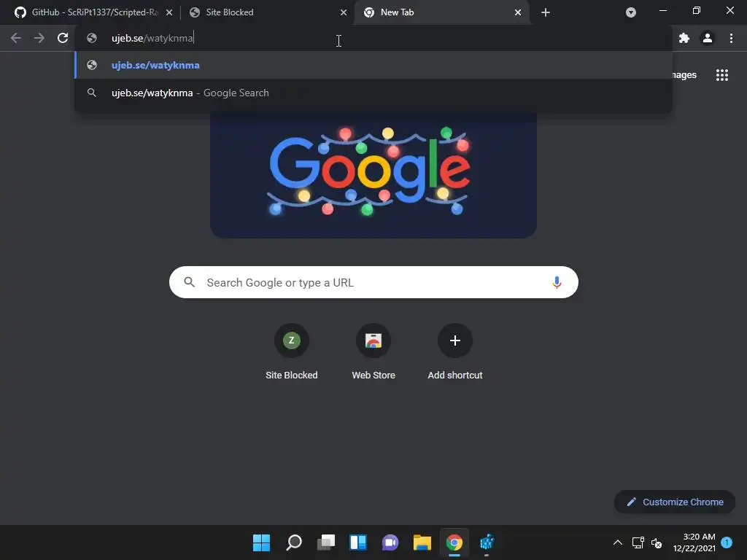Screen dimensions: 747x560
Task: Go forward using the forward arrow
Action: tap(39, 38)
